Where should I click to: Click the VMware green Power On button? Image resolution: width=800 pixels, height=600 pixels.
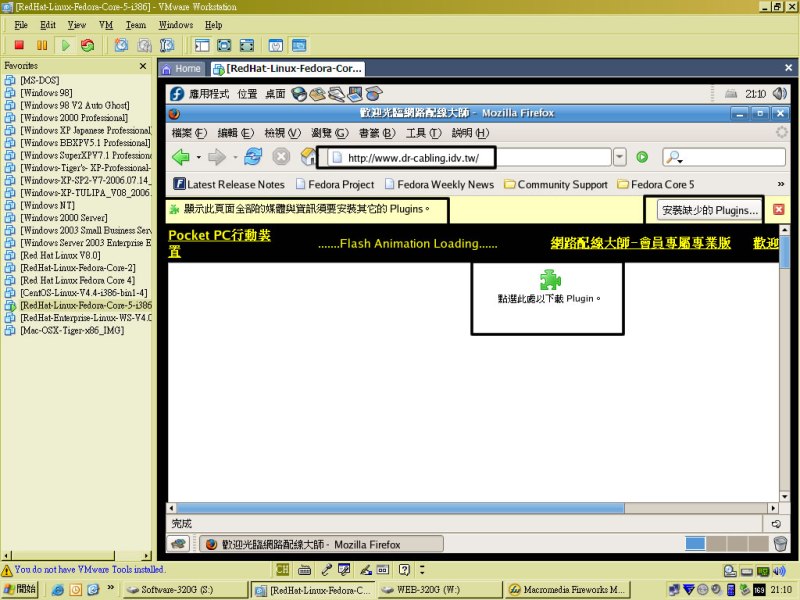(65, 45)
